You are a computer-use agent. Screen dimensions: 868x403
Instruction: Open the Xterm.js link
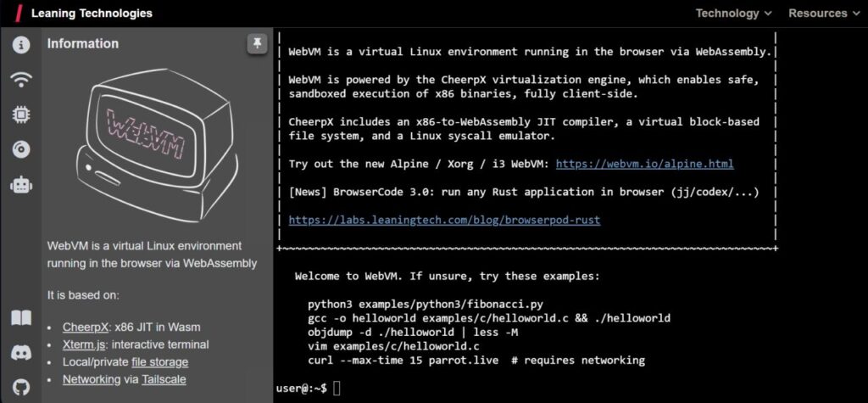[x=84, y=344]
